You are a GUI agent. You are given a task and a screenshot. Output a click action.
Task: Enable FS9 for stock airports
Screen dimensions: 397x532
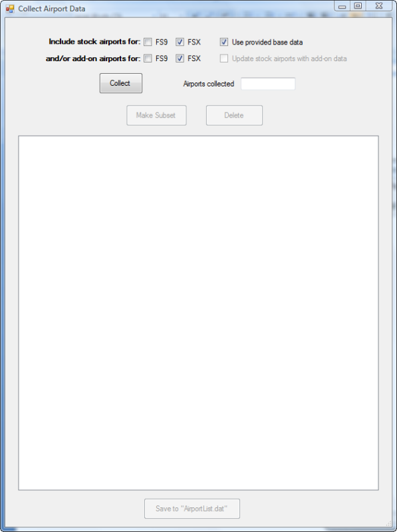[148, 42]
